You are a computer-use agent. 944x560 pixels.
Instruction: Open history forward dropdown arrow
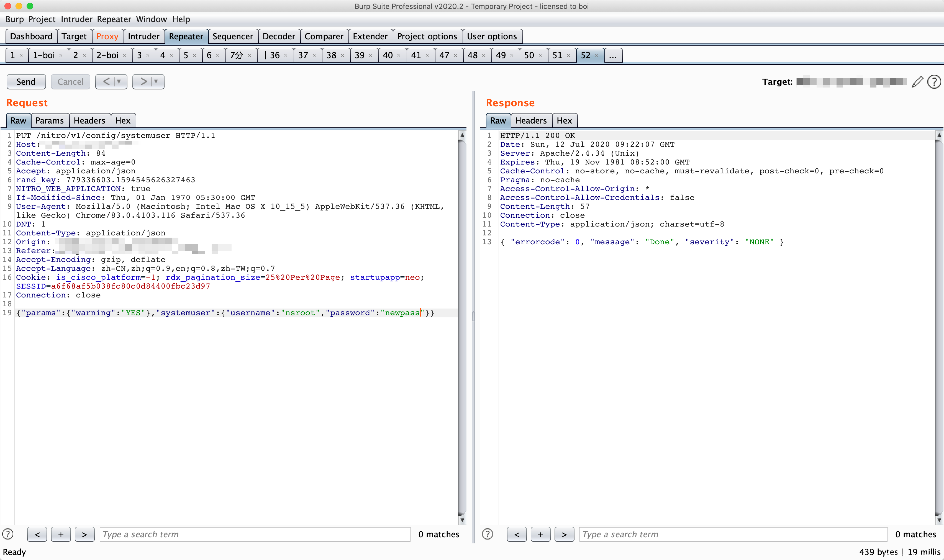(x=156, y=81)
